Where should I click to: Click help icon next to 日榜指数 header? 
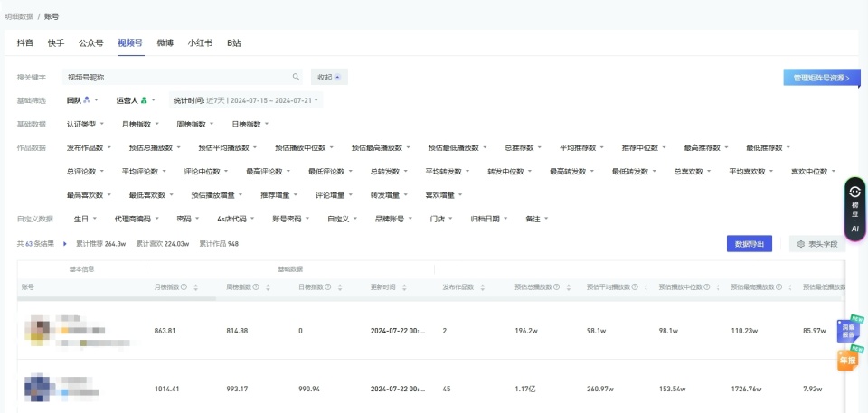(x=327, y=287)
